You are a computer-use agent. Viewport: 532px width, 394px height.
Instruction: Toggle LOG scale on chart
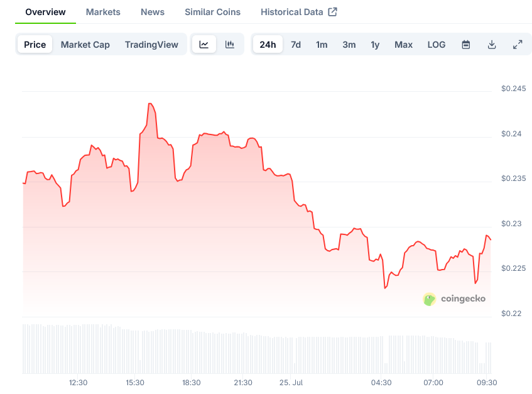[x=437, y=45]
